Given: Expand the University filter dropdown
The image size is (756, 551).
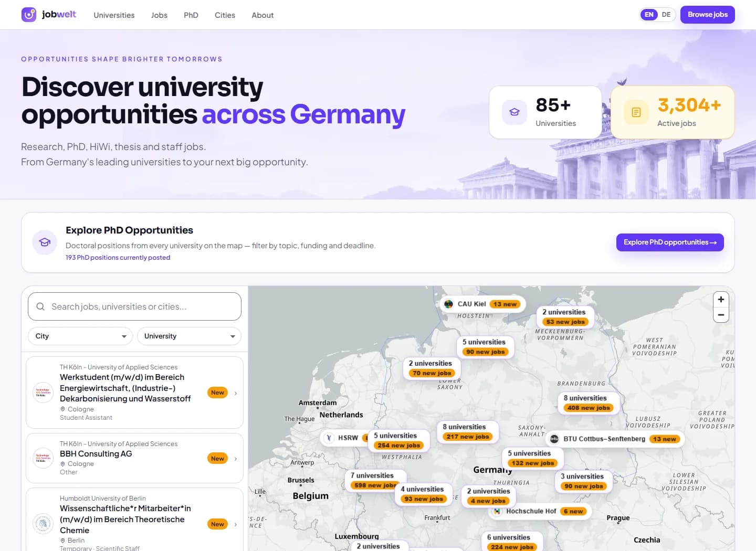Looking at the screenshot, I should tap(189, 336).
